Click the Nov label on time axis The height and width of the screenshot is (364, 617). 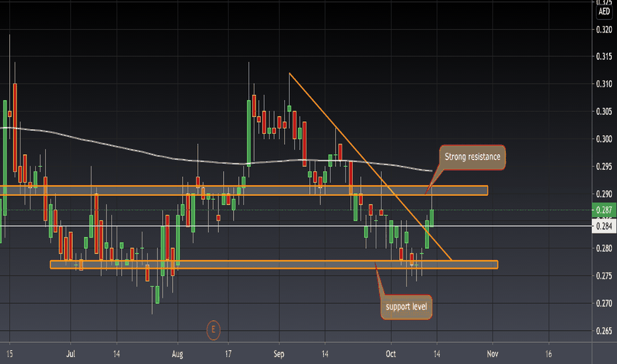493,354
